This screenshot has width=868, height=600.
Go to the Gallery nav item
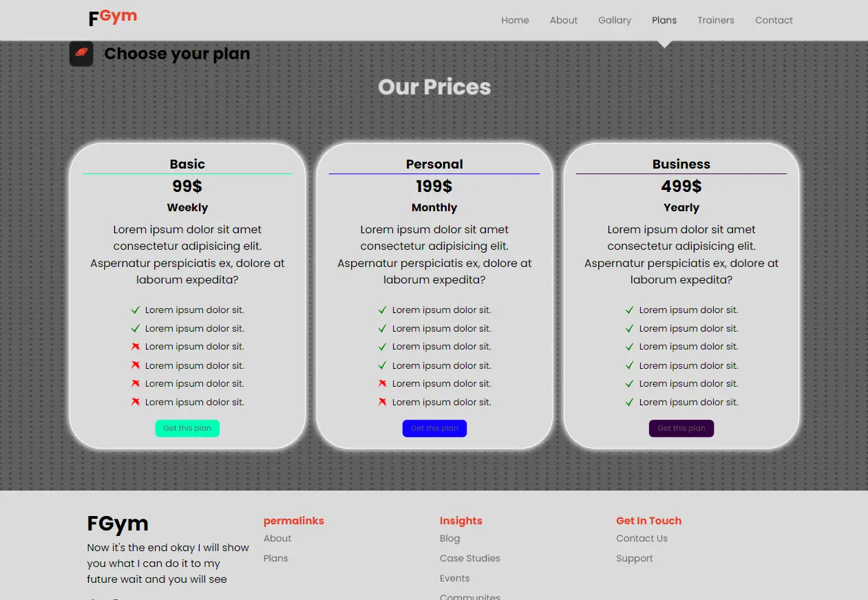(615, 20)
